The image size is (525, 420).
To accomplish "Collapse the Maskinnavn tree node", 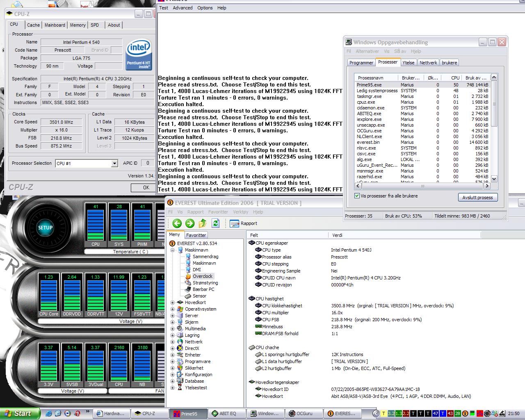I will pos(172,250).
